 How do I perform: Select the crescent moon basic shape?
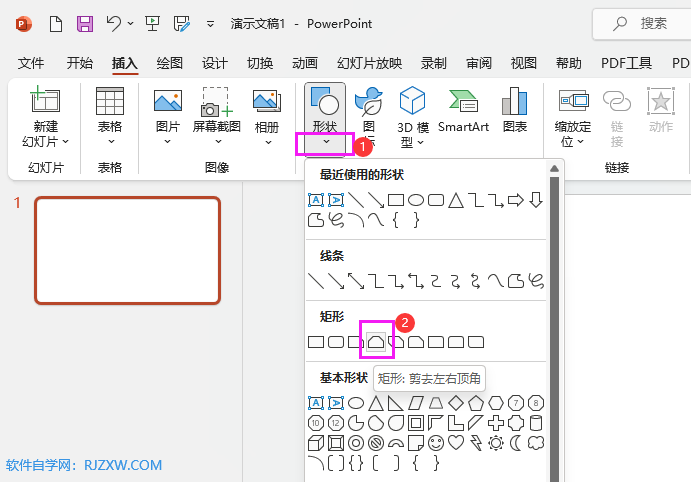click(516, 442)
